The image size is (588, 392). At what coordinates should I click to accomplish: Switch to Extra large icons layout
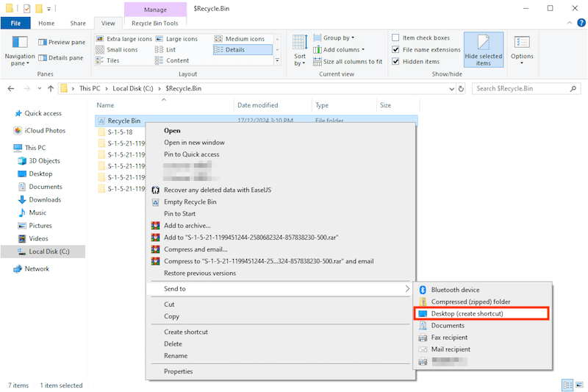tap(124, 39)
